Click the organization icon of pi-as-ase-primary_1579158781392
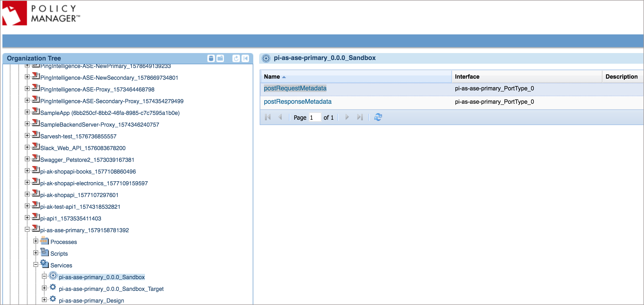This screenshot has height=305, width=644. pos(36,228)
